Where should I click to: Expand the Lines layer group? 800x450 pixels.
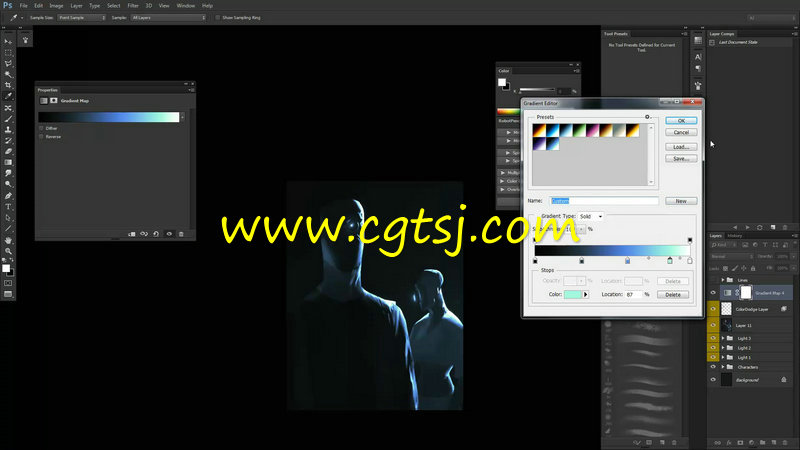point(723,280)
